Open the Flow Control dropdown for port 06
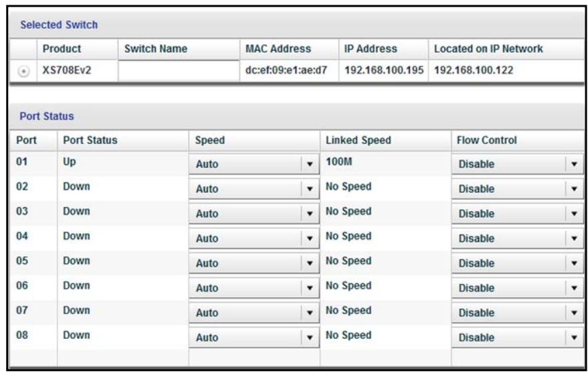The image size is (588, 373). (x=518, y=288)
